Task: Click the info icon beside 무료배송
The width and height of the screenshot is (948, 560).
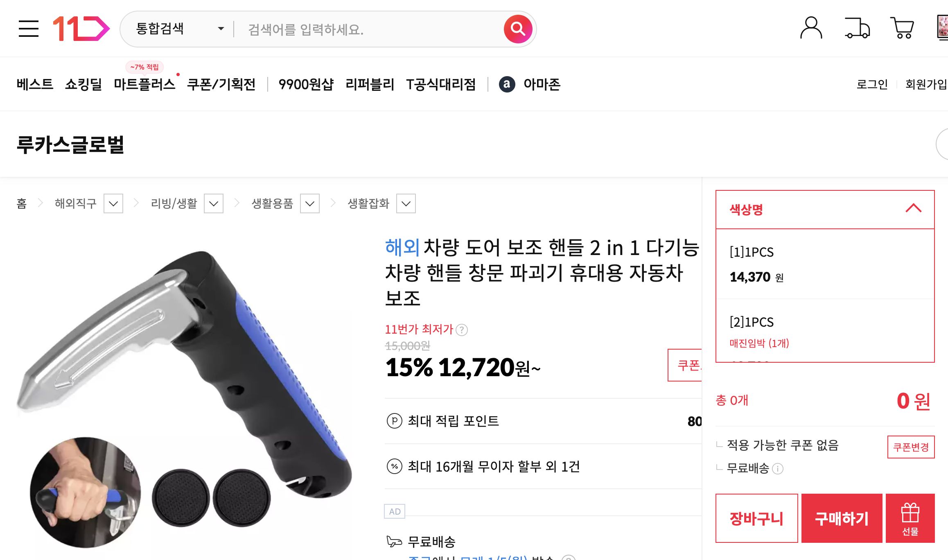Action: click(x=777, y=469)
